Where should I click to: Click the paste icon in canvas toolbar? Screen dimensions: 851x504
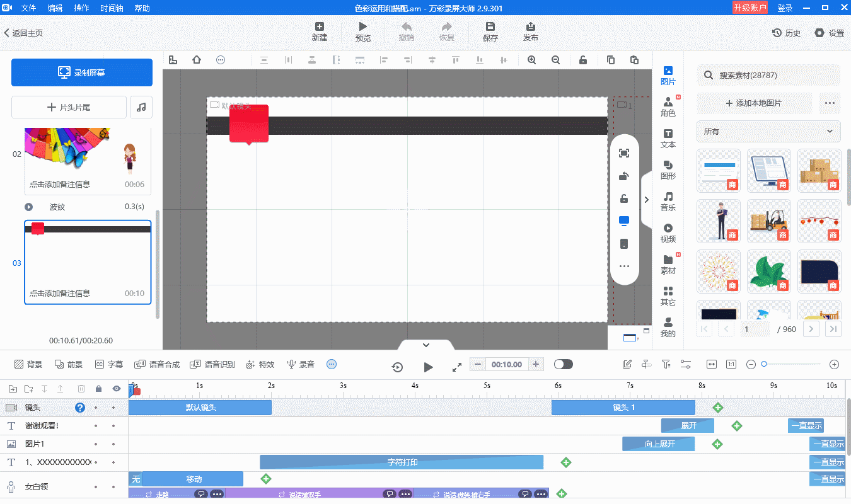click(635, 60)
